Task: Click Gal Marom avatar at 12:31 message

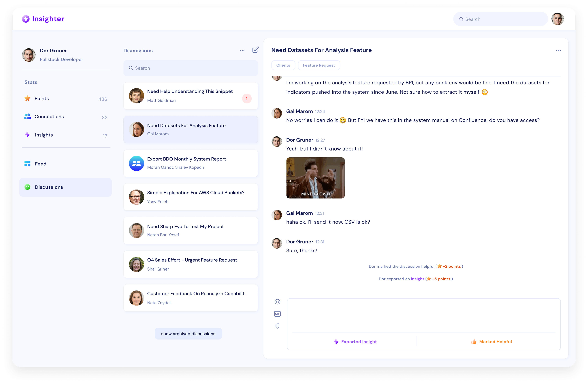Action: click(277, 215)
